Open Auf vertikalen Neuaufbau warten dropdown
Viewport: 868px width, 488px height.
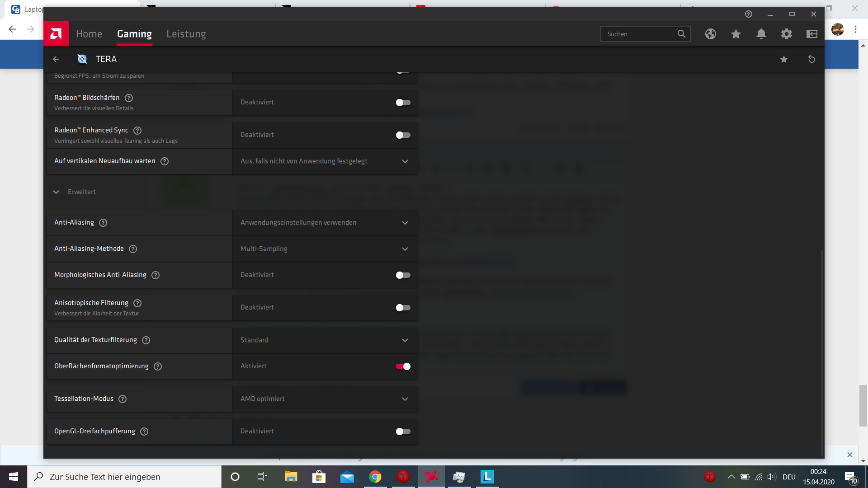pyautogui.click(x=325, y=161)
